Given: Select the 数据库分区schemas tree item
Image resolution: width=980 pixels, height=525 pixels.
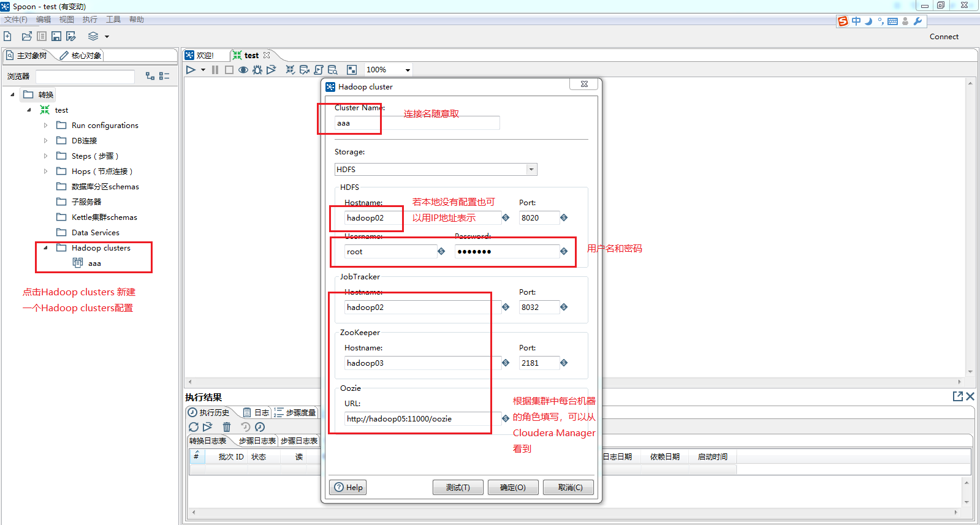Looking at the screenshot, I should (x=105, y=186).
